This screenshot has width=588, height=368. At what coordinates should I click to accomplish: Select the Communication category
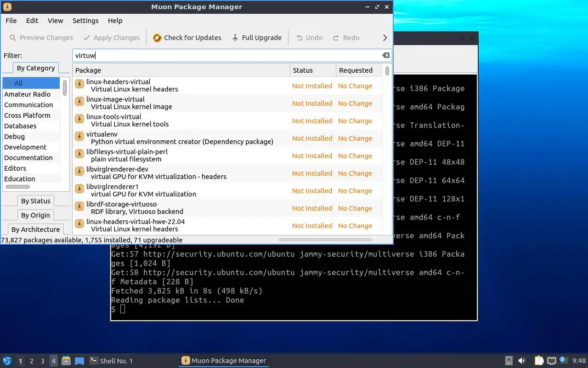pos(31,104)
